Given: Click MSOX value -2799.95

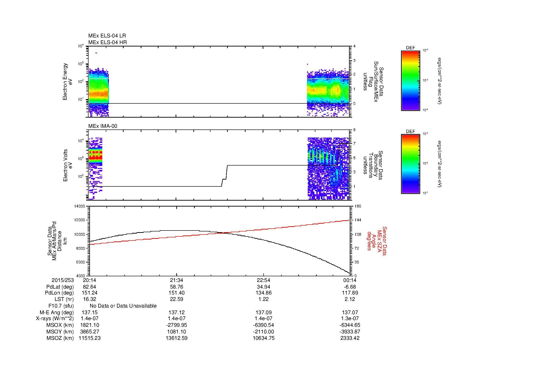Looking at the screenshot, I should [177, 325].
